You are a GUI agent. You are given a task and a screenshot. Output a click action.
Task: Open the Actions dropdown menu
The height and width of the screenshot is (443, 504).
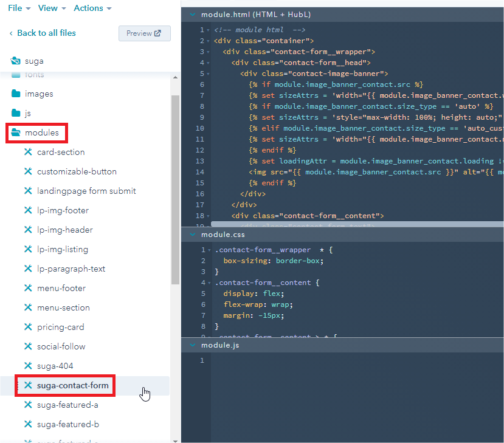tap(92, 8)
